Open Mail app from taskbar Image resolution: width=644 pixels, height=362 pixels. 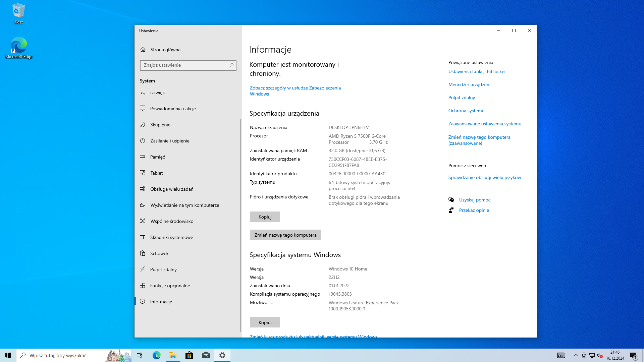click(x=206, y=355)
